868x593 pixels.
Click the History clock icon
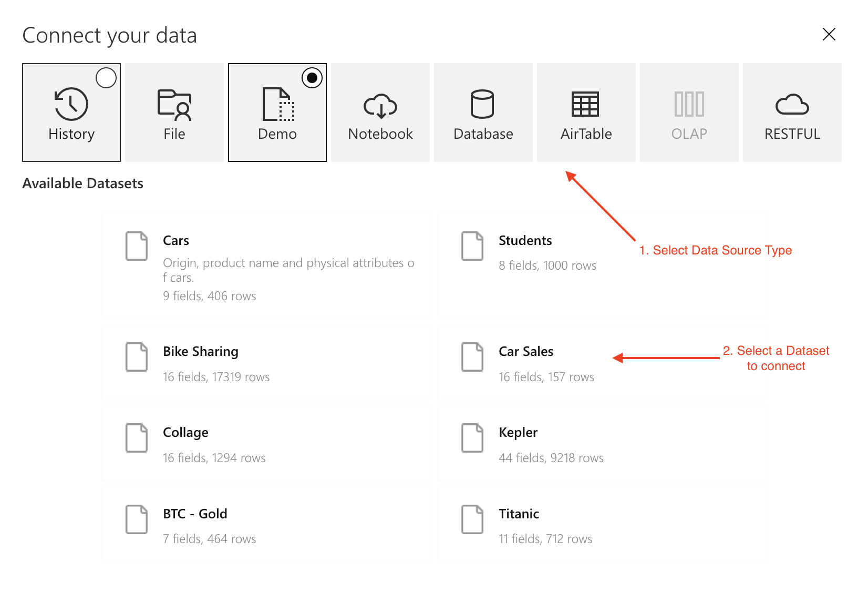tap(71, 104)
